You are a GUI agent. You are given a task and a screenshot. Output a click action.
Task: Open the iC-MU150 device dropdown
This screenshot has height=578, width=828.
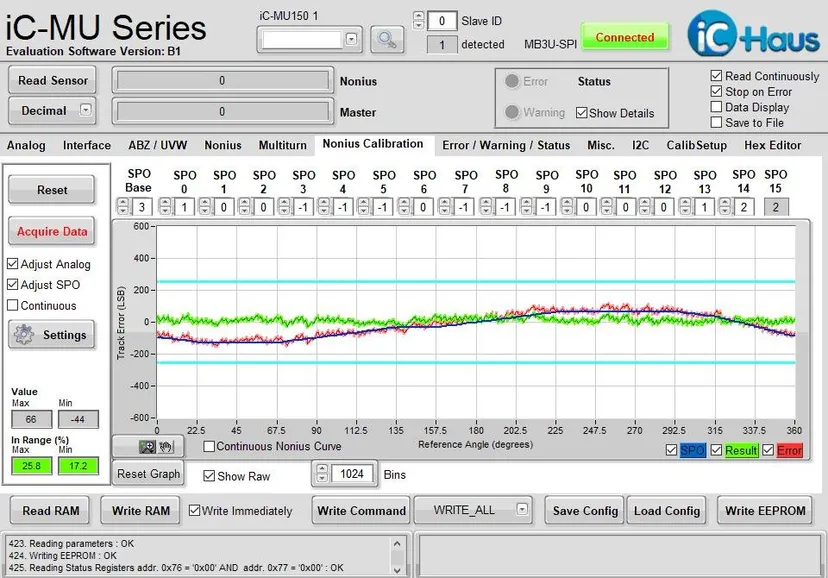(351, 39)
